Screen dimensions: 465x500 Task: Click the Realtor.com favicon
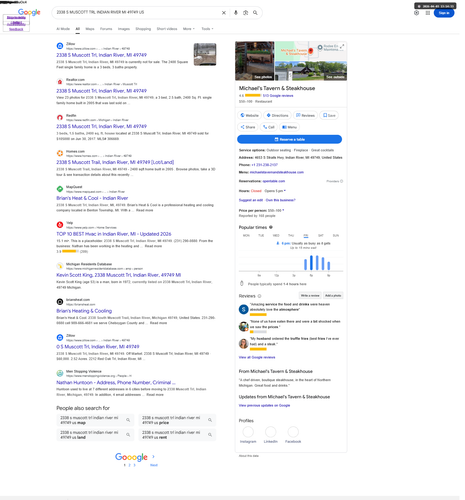60,82
